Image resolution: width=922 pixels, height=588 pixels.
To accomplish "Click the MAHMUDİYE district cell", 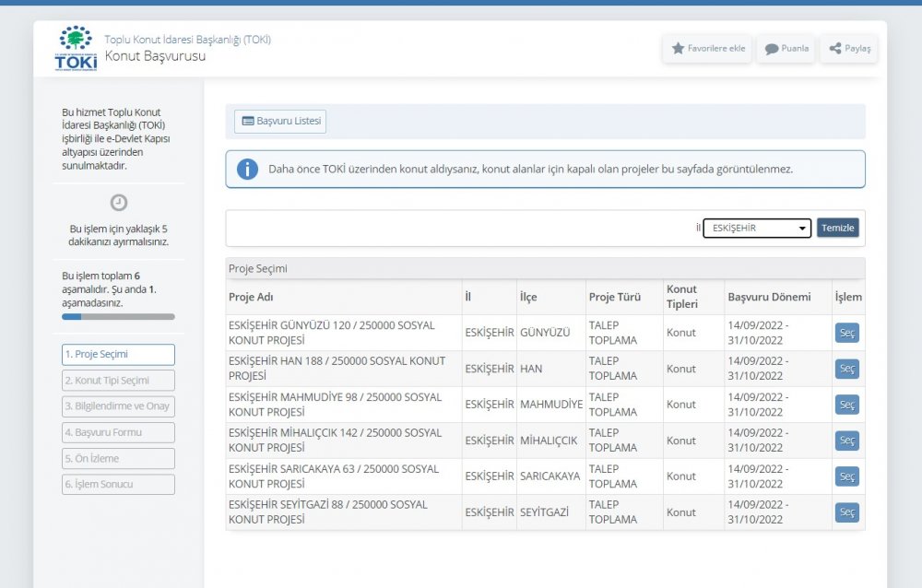I will 551,405.
